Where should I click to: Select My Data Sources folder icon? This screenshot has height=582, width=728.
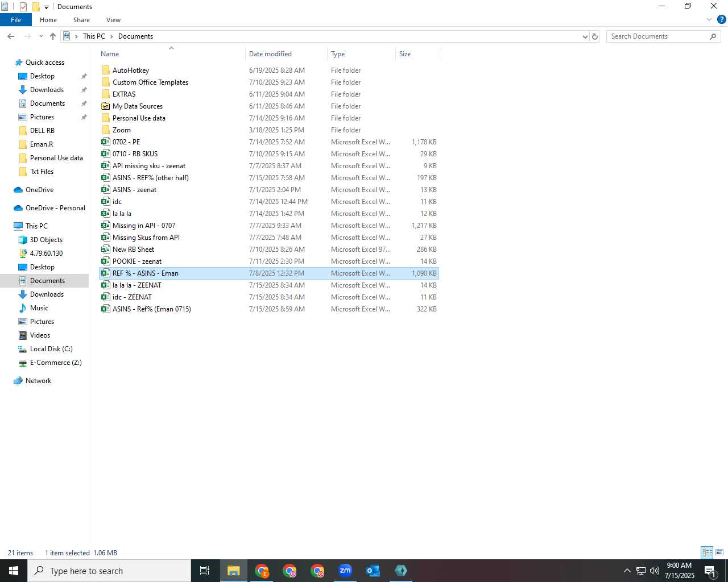[x=106, y=106]
